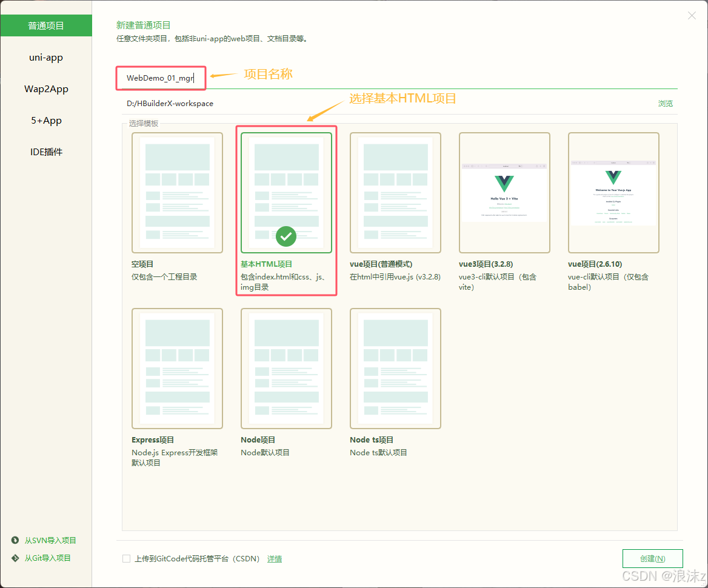The image size is (708, 588).
Task: Click the 创建(N) button
Action: [652, 559]
